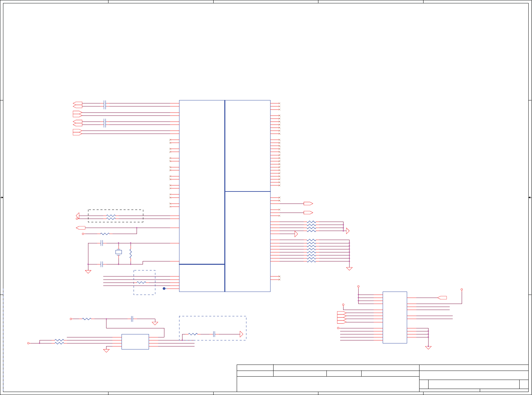Select the off-page port above the pull-up resistor
Screen dimensions: 532x395
[x=81, y=228]
